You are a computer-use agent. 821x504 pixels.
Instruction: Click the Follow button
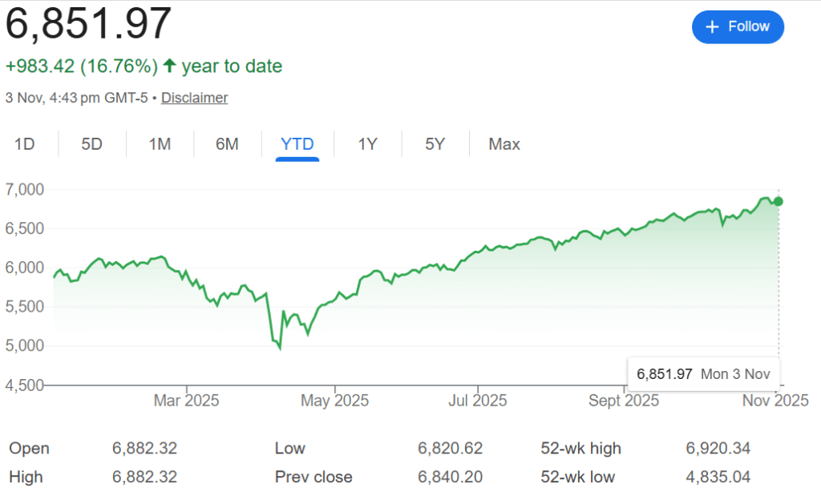tap(738, 26)
